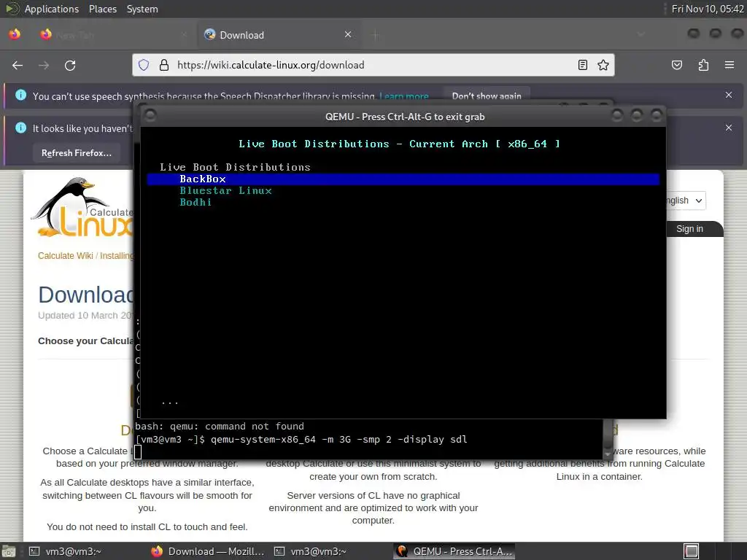747x560 pixels.
Task: Click the Firefox forward arrow
Action: pos(44,65)
